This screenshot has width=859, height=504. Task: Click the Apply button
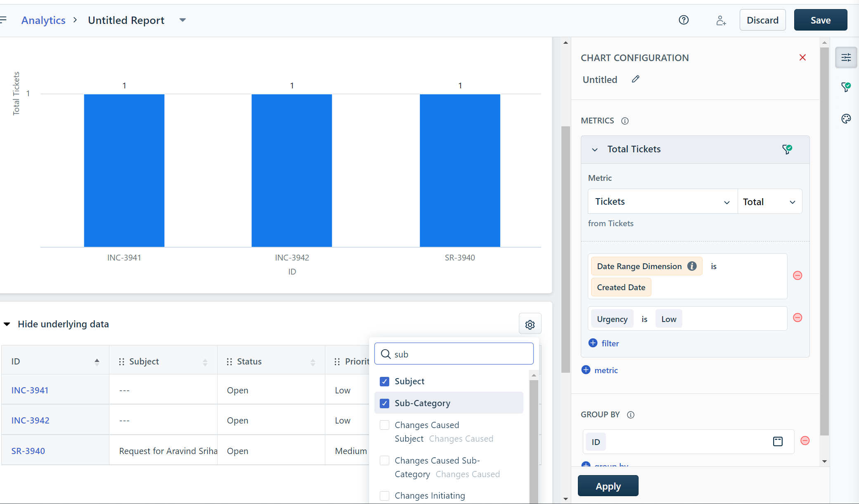pos(608,486)
